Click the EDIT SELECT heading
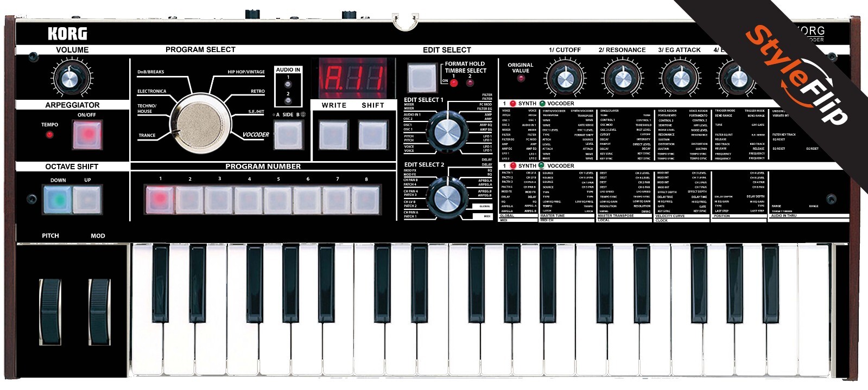Screen dimensions: 868x390 point(447,49)
